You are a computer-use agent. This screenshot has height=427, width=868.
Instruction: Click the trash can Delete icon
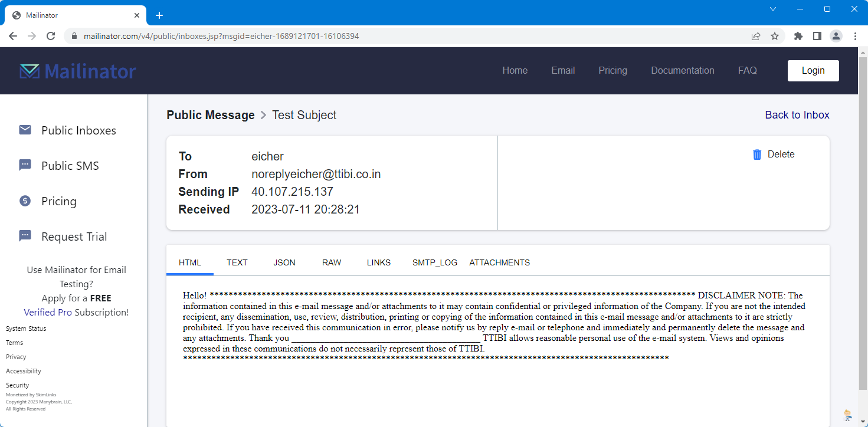[757, 155]
